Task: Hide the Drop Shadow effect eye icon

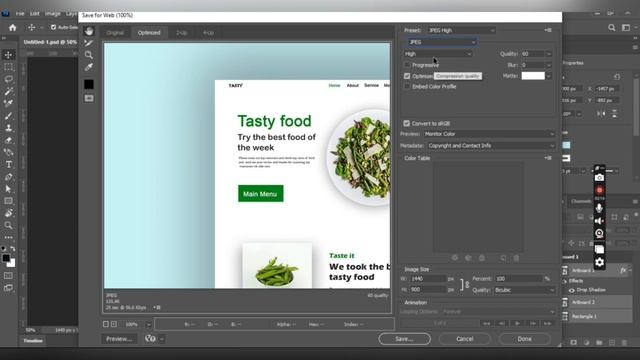Action: 571,290
